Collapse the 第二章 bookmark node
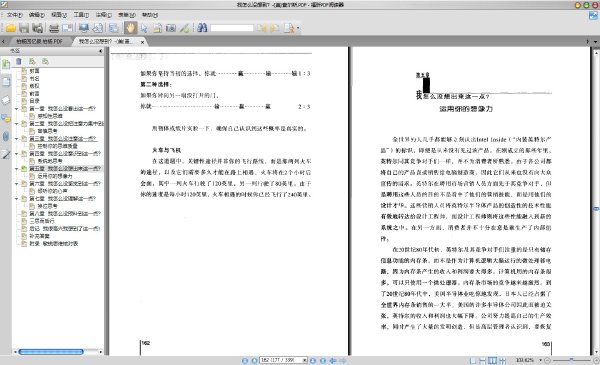This screenshot has height=365, width=600. tap(16, 124)
